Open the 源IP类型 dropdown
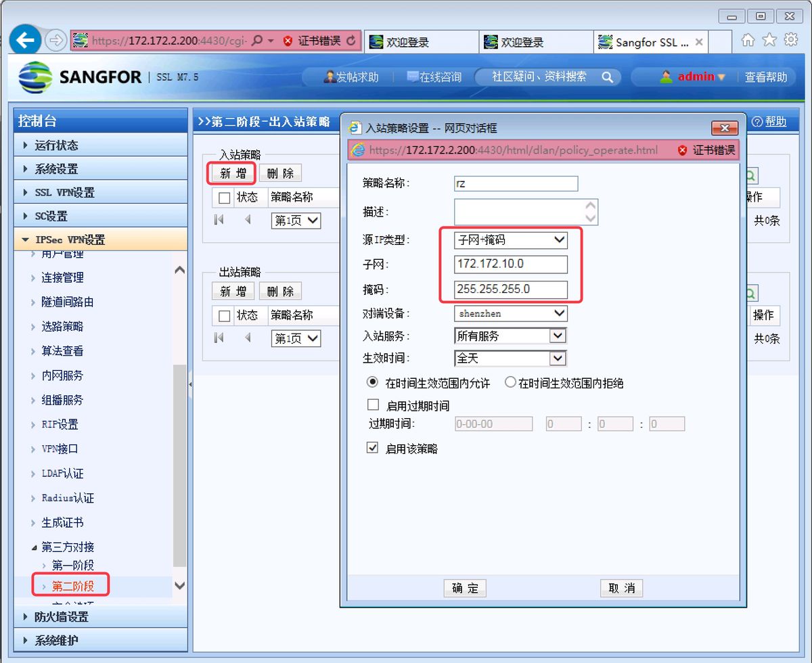The width and height of the screenshot is (812, 663). tap(559, 239)
